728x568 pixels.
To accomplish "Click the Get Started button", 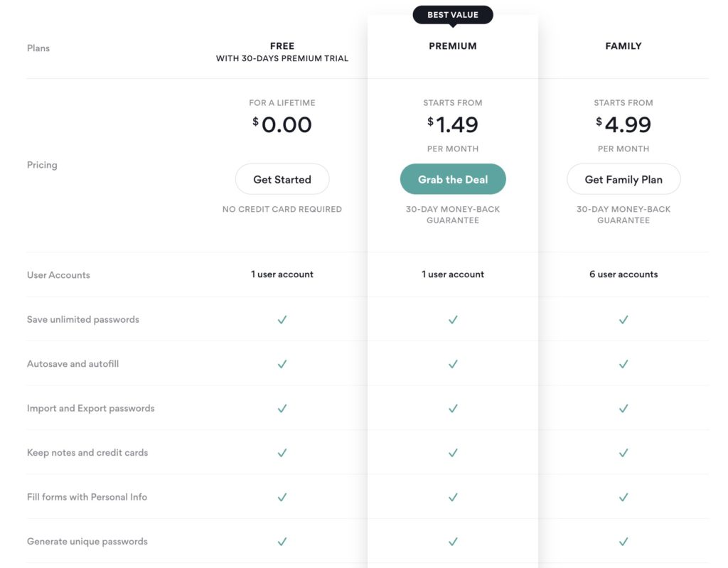I will pyautogui.click(x=282, y=179).
